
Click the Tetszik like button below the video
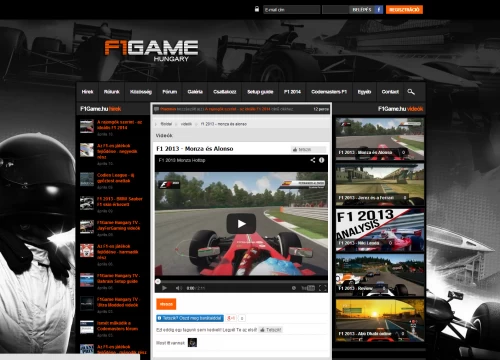[x=271, y=330]
